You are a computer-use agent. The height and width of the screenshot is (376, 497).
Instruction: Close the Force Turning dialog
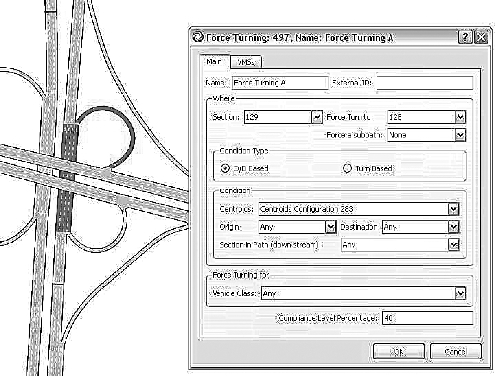coord(481,37)
